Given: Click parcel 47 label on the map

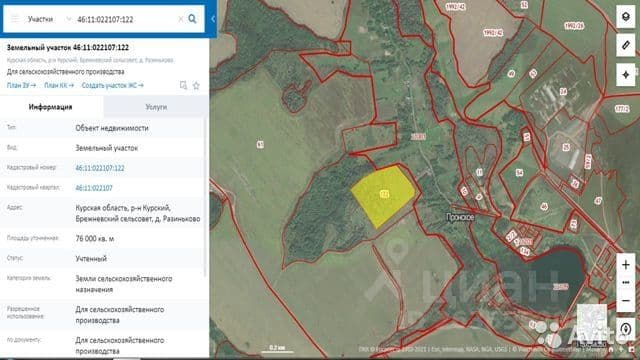Looking at the screenshot, I should (x=598, y=200).
